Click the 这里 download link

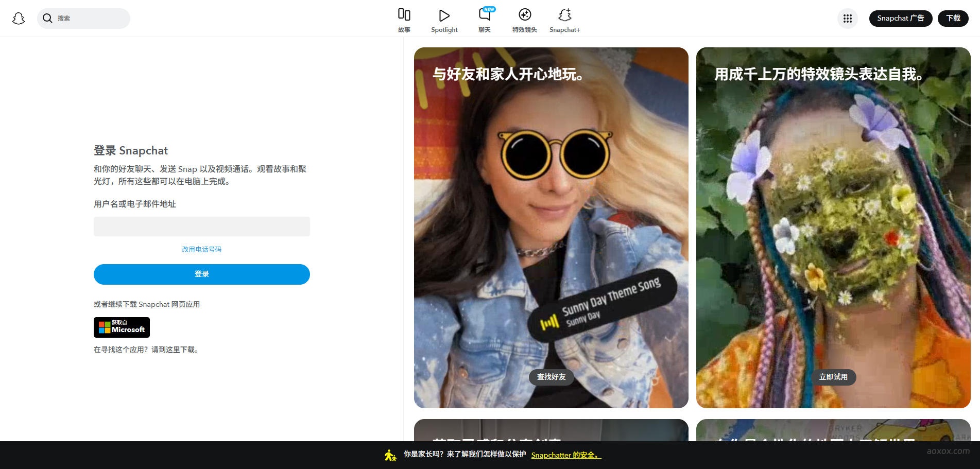pyautogui.click(x=173, y=350)
